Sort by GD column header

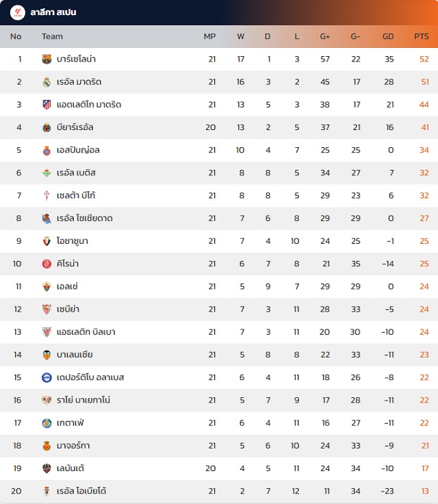pyautogui.click(x=388, y=36)
